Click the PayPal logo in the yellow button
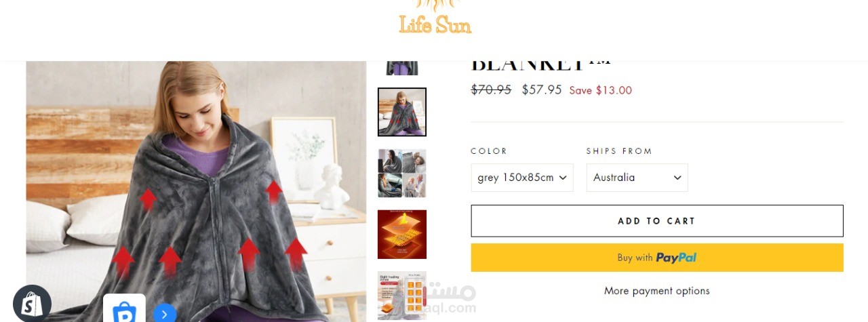 (x=676, y=258)
